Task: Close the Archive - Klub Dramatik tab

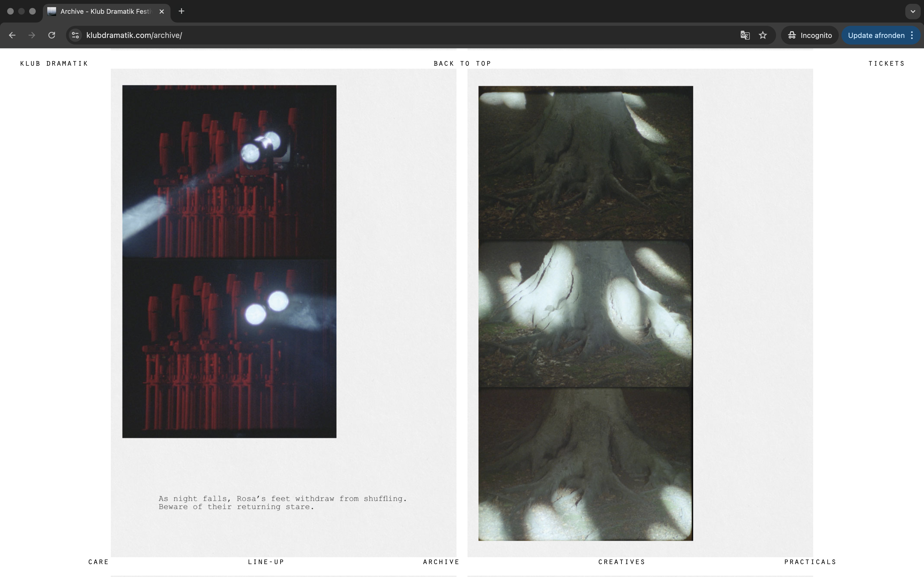Action: (161, 12)
